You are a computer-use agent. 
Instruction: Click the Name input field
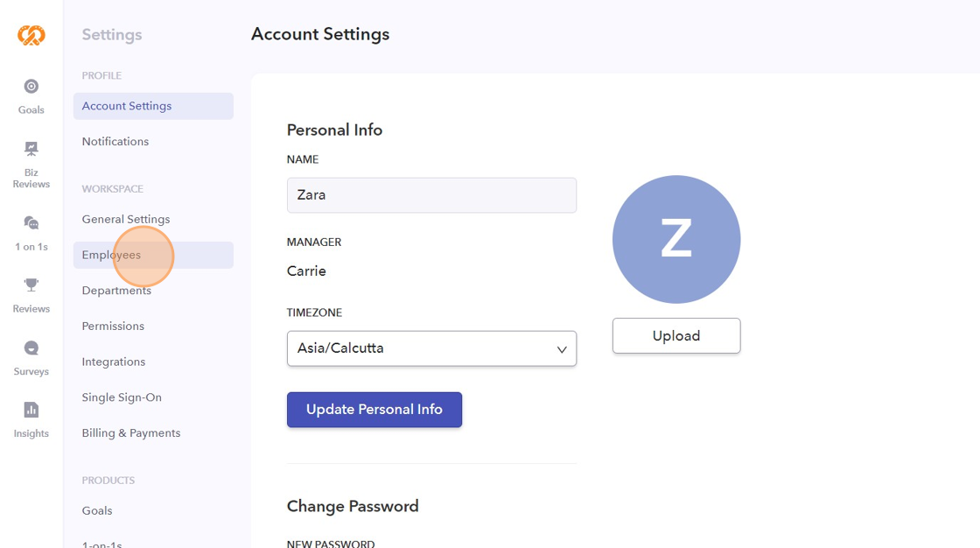431,195
